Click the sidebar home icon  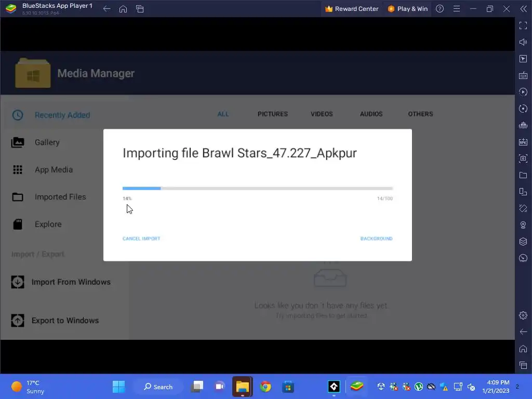[523, 349]
